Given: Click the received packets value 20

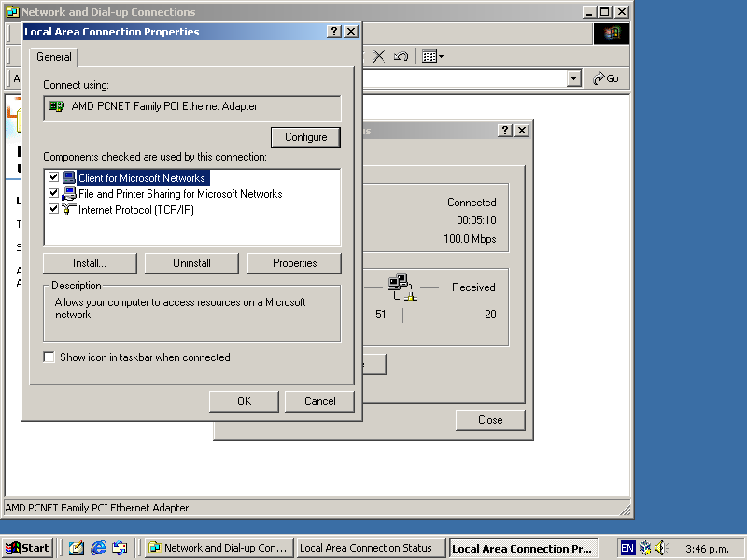Looking at the screenshot, I should pos(490,315).
